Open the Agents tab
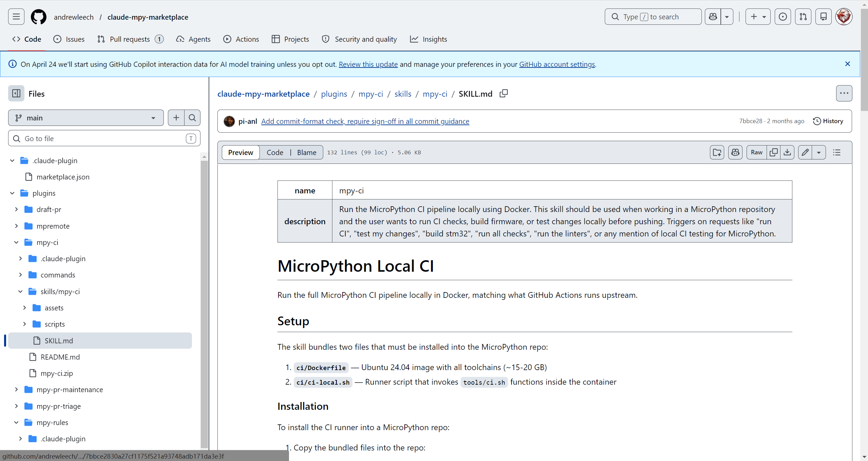This screenshot has width=868, height=461. (193, 39)
